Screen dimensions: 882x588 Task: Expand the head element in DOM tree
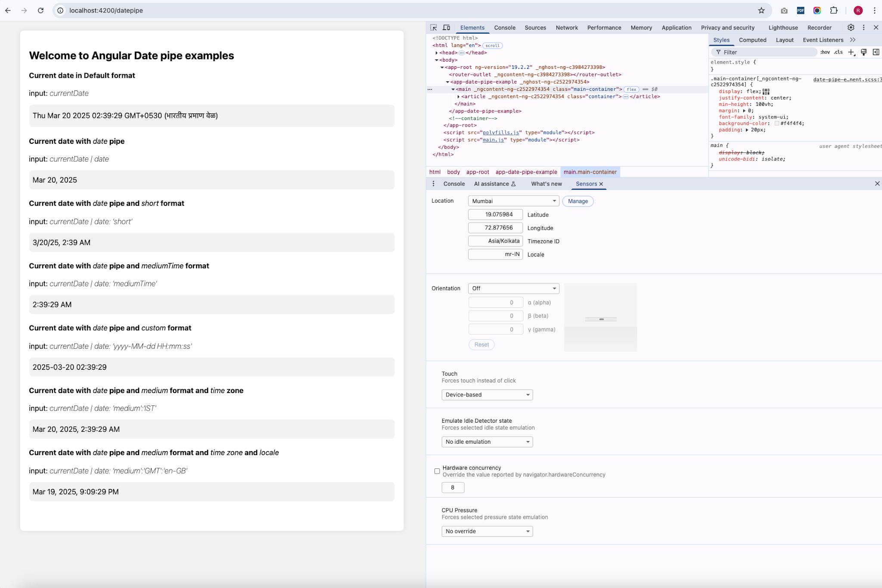(437, 53)
